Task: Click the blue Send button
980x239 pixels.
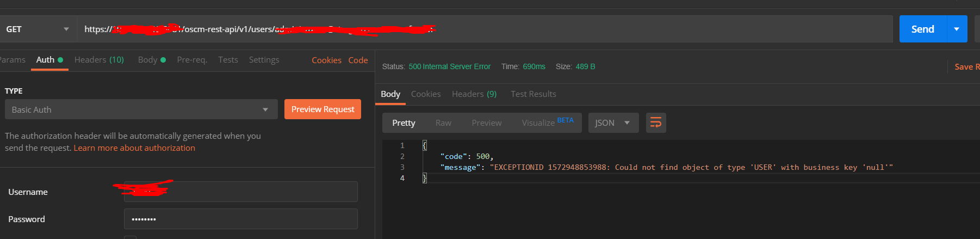Action: [x=923, y=29]
